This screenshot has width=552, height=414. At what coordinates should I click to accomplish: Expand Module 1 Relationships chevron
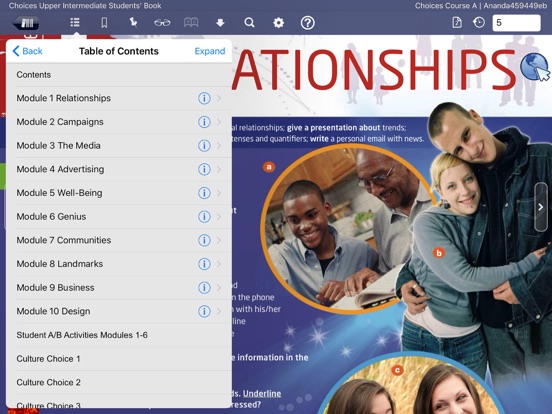219,98
